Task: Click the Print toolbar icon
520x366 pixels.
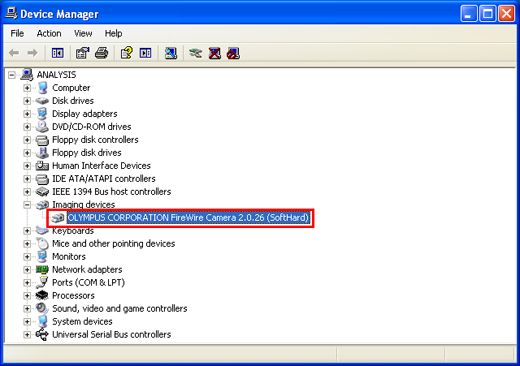Action: pos(102,53)
